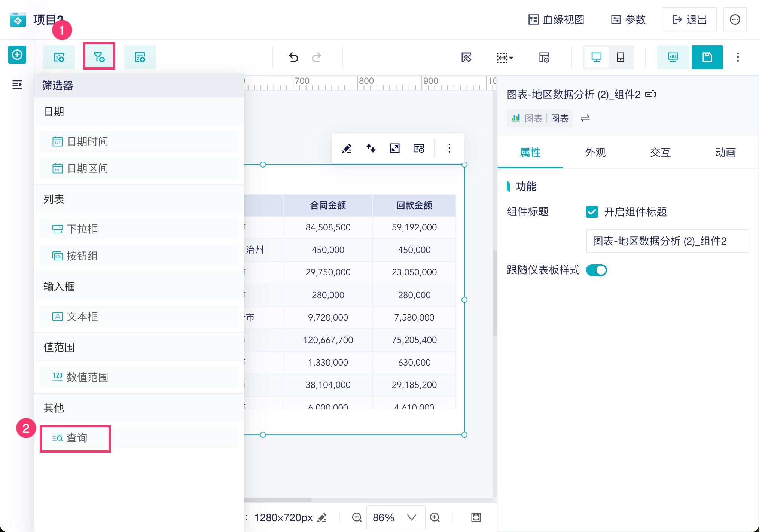The width and height of the screenshot is (759, 532).
Task: Click the zoom out magnifier icon
Action: click(x=357, y=517)
